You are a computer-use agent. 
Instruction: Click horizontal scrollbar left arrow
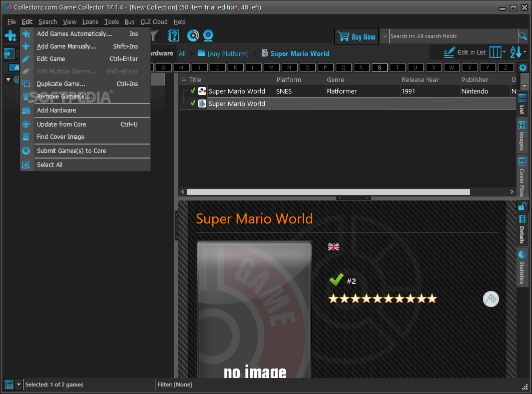(x=183, y=192)
